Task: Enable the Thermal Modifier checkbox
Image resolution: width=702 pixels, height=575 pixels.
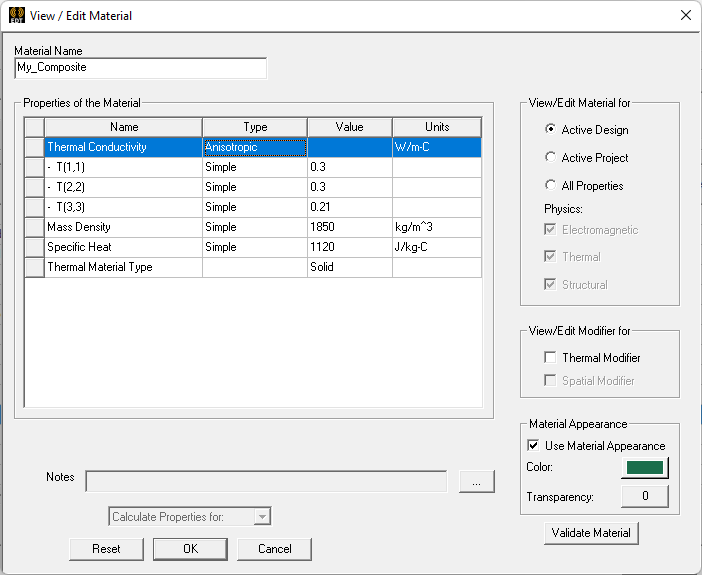Action: tap(550, 357)
